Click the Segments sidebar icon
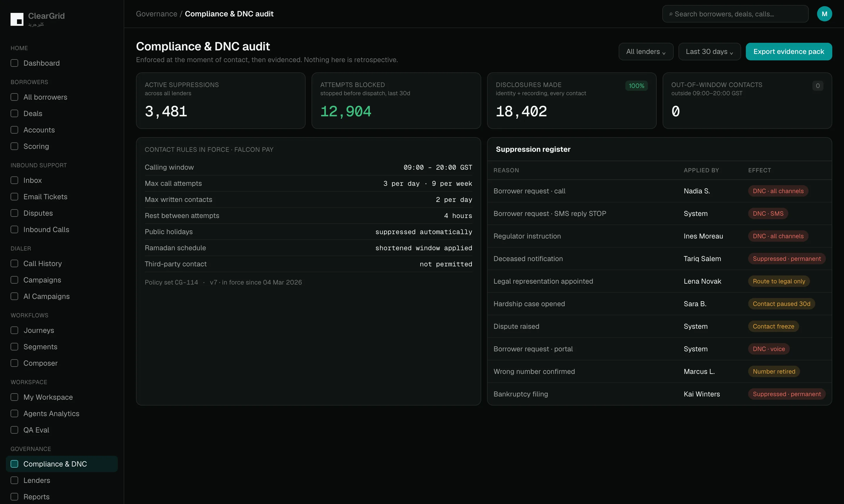 point(14,347)
